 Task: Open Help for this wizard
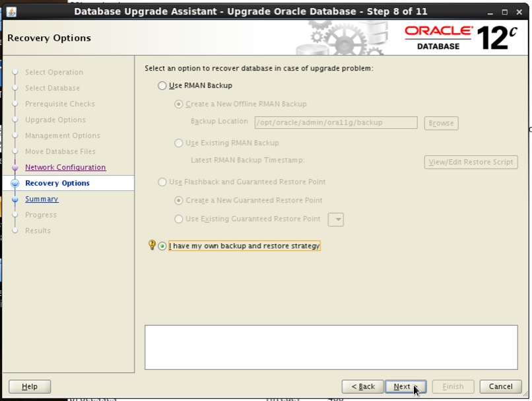(30, 386)
